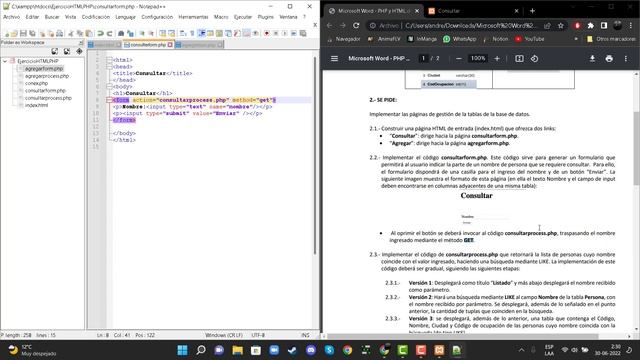This screenshot has height=360, width=640.
Task: Open XAMPP from taskbar
Action: (439, 350)
